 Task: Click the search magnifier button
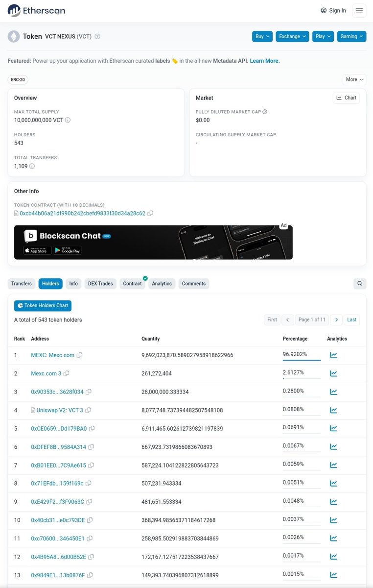click(x=360, y=284)
